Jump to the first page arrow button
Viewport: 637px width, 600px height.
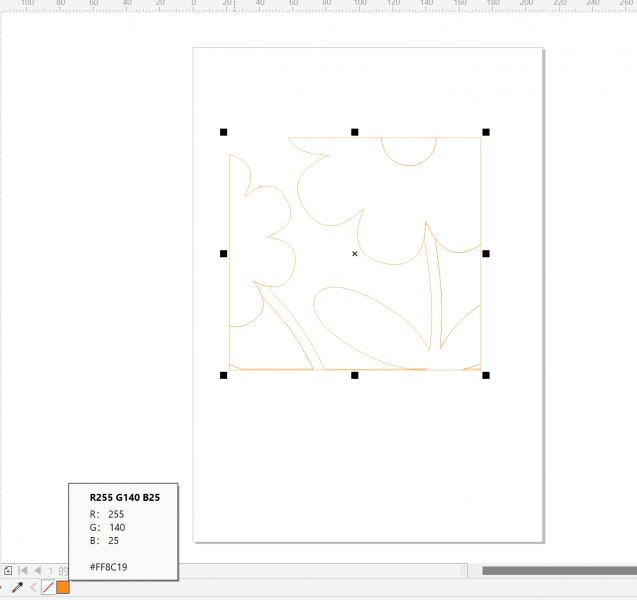point(23,570)
